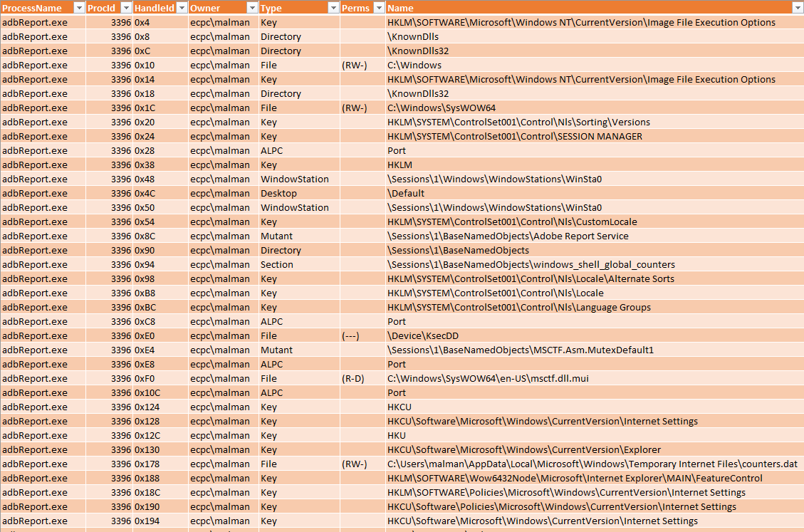Select handle ID cell 0xB8
Screen dimensions: 804x532
coord(160,293)
